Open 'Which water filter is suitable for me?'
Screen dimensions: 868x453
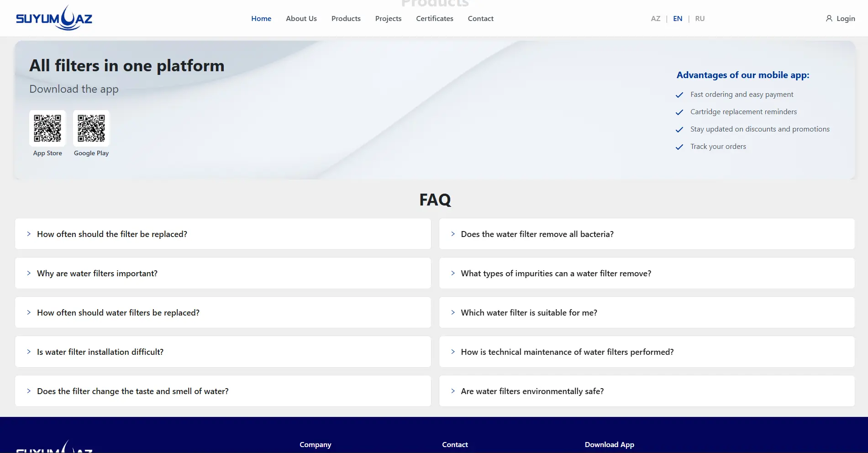pyautogui.click(x=529, y=313)
